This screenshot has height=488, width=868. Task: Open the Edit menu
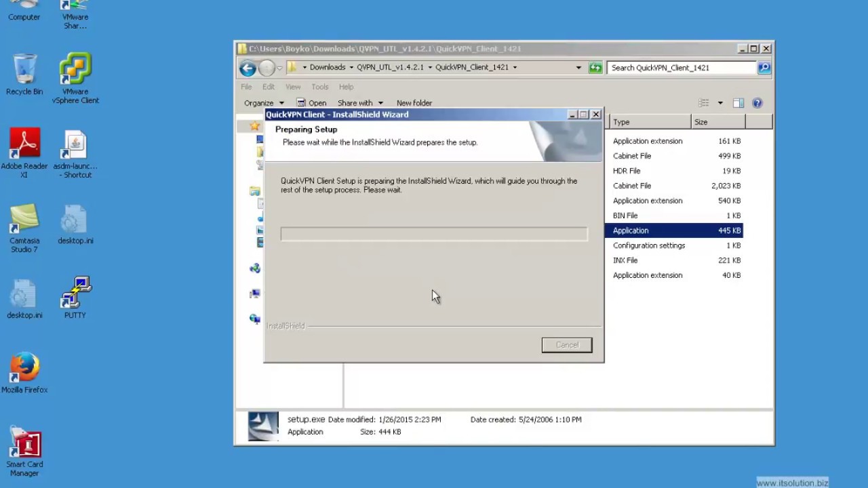(269, 87)
